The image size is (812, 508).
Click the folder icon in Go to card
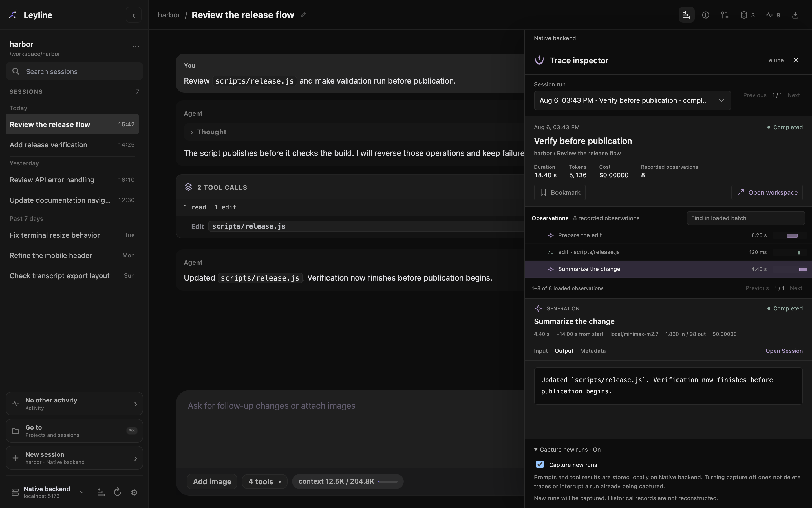coord(16,431)
